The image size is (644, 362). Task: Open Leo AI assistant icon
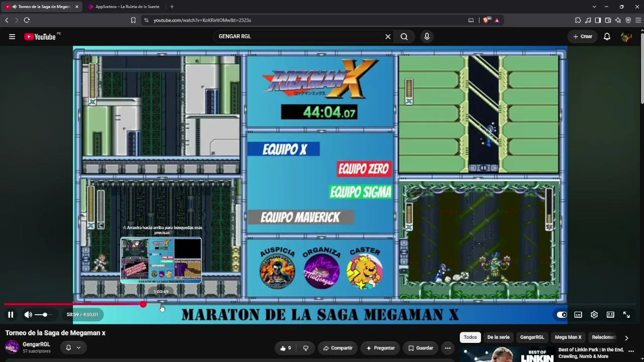pyautogui.click(x=618, y=20)
